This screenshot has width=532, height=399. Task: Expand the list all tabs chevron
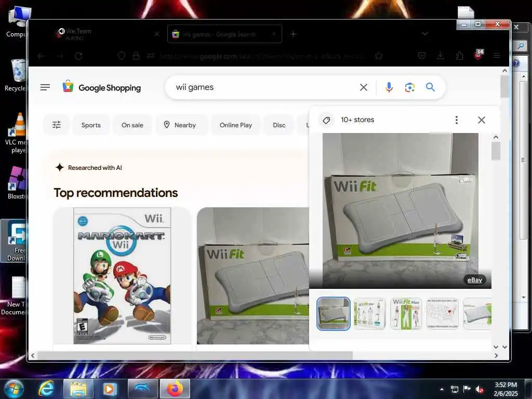(425, 34)
